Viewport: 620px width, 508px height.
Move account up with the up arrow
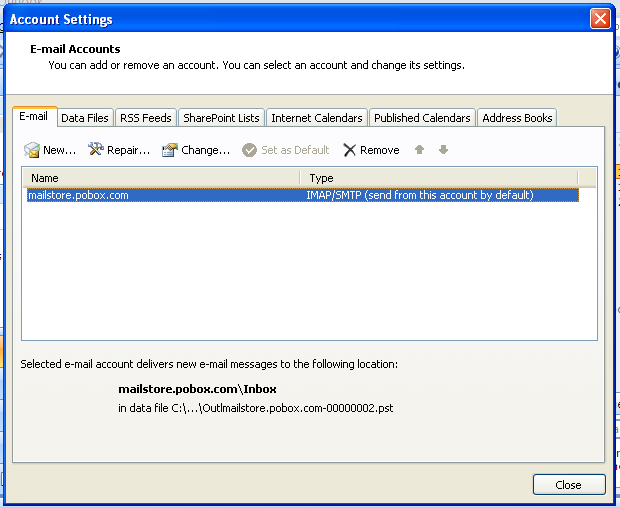click(x=420, y=149)
